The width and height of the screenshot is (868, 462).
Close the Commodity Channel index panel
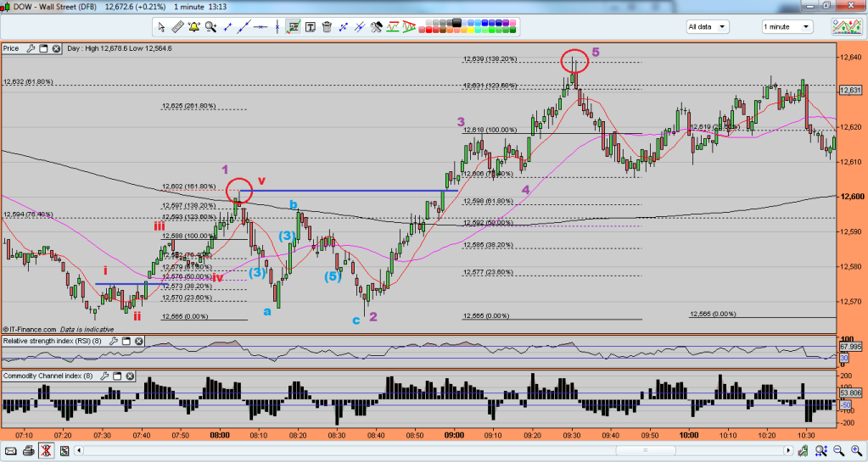130,376
